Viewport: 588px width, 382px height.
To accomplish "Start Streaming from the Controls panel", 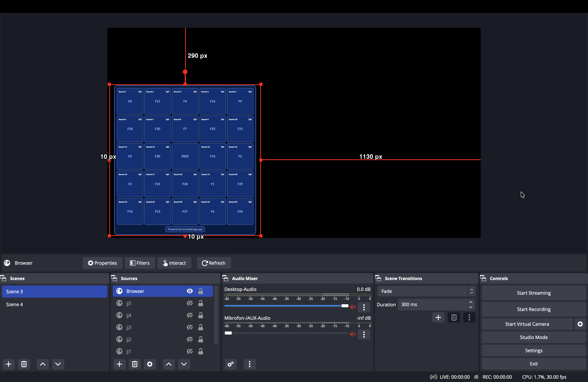I will [533, 293].
